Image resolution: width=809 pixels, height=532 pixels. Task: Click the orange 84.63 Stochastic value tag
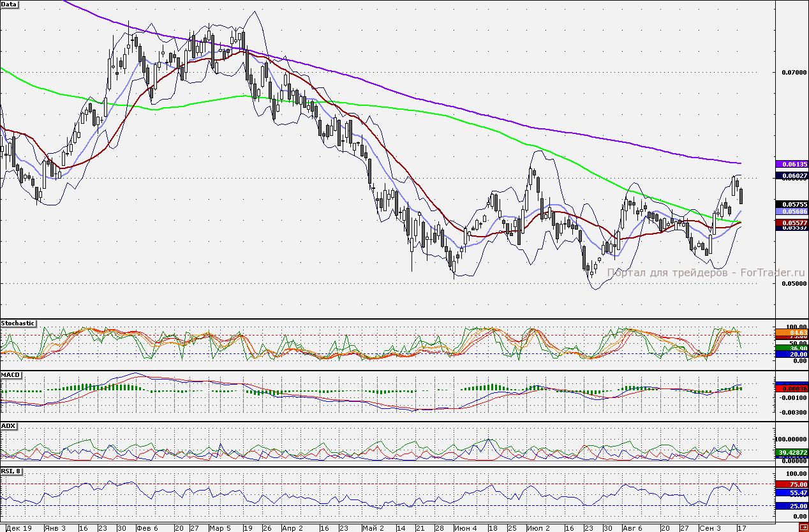coord(791,332)
